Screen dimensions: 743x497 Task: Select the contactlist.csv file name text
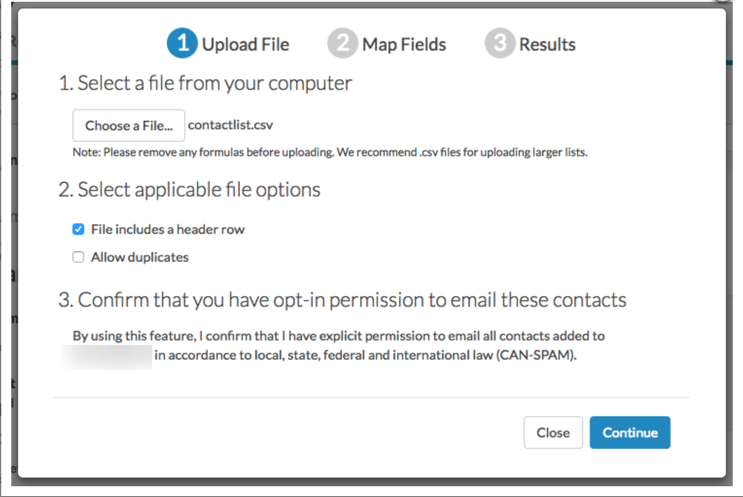click(230, 125)
